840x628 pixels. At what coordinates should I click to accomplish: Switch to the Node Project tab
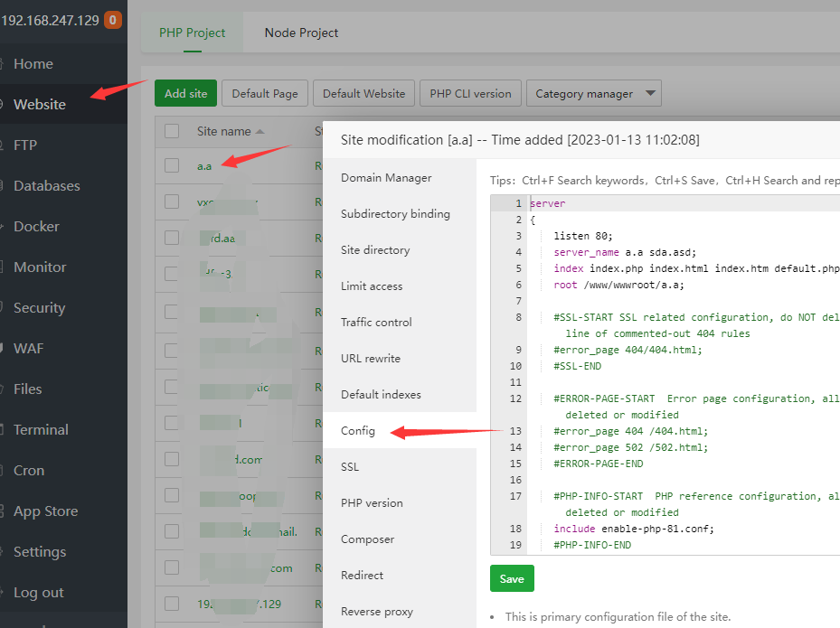pos(301,32)
